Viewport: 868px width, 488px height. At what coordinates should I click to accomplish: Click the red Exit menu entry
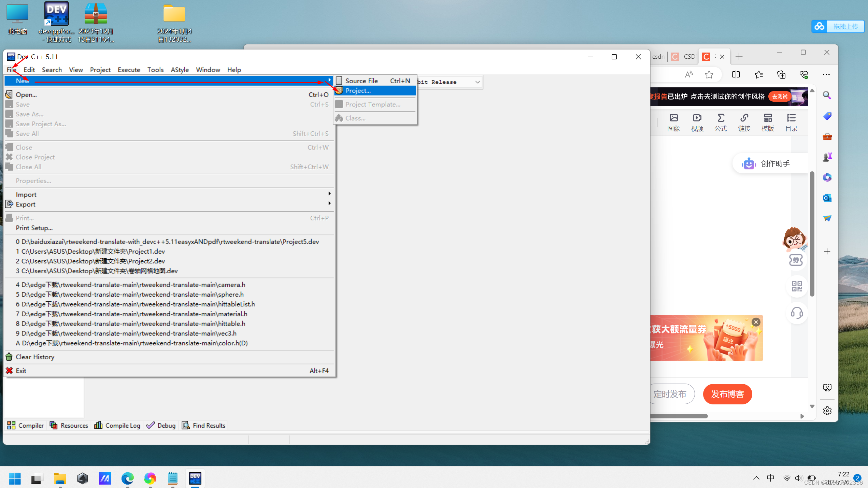(21, 370)
